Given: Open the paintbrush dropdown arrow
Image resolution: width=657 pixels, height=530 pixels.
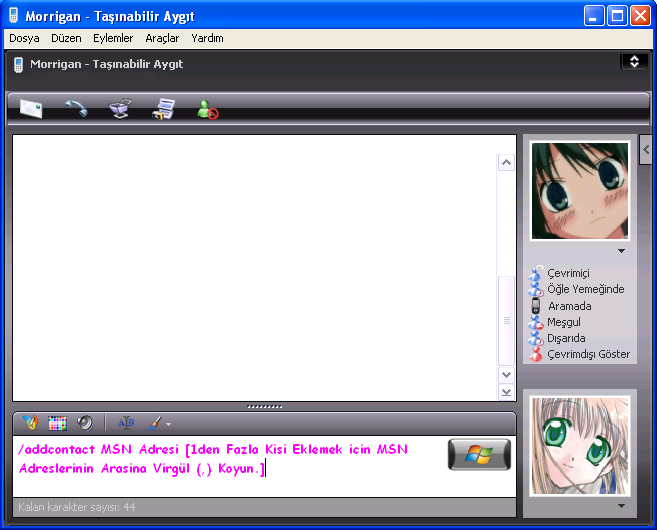Looking at the screenshot, I should [168, 424].
